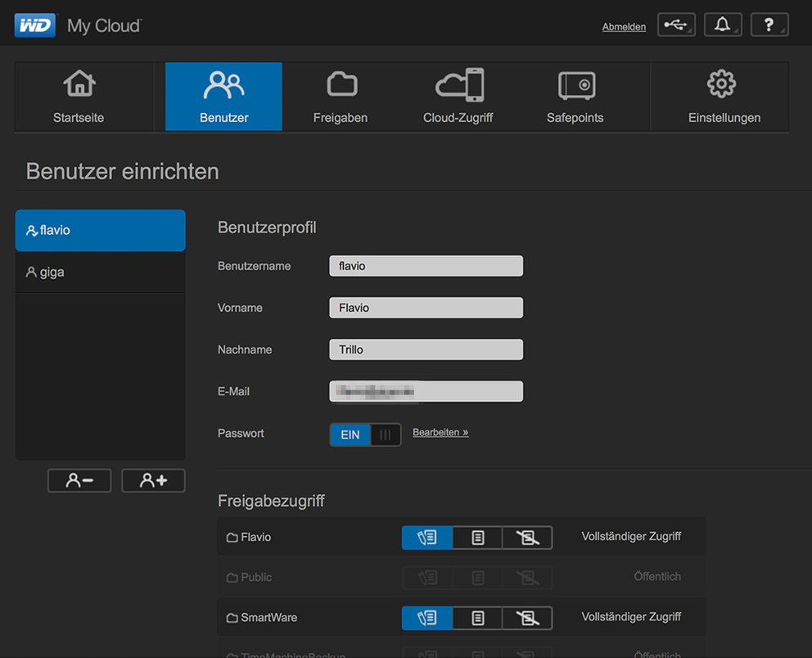This screenshot has width=812, height=658.
Task: Click the 'Benutzerprofil' heading
Action: 267,228
